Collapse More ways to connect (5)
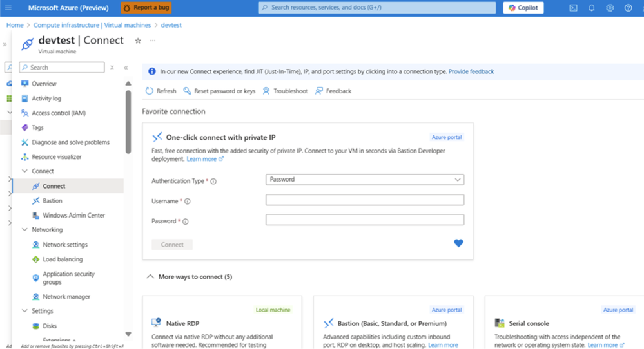 click(190, 277)
